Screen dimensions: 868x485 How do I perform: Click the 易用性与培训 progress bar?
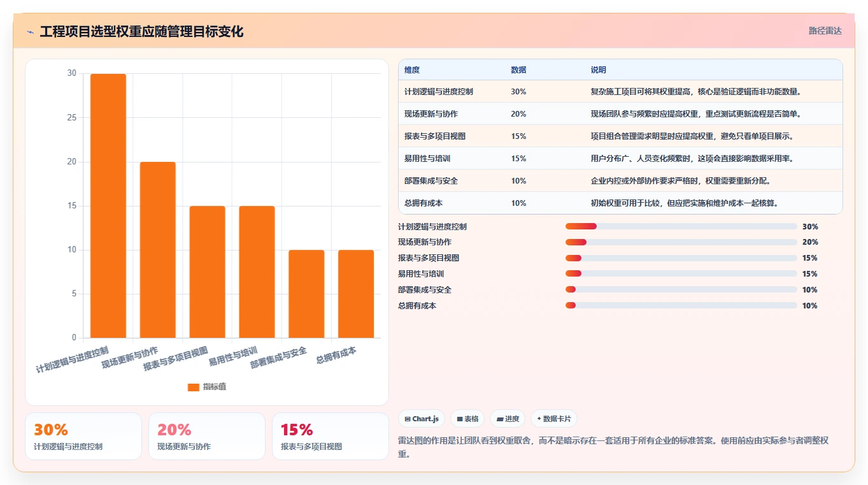point(681,274)
